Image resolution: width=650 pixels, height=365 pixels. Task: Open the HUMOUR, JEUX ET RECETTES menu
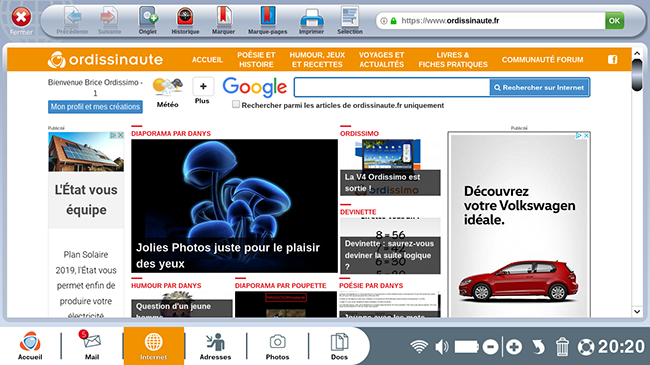point(317,60)
